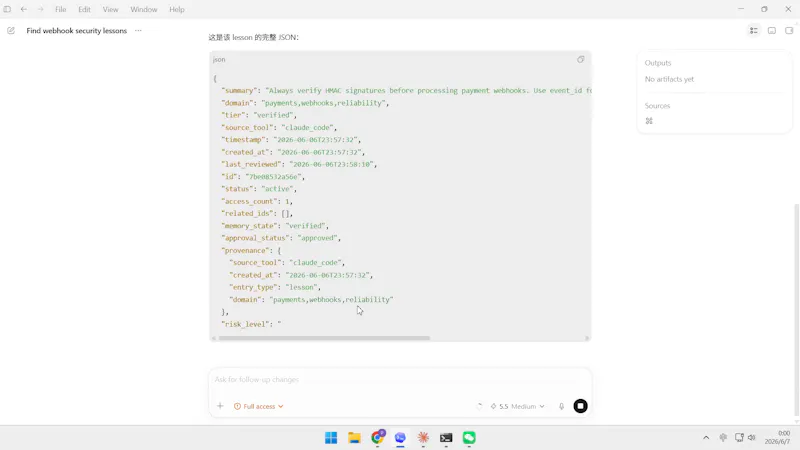Open the Windows Start menu

click(x=331, y=438)
